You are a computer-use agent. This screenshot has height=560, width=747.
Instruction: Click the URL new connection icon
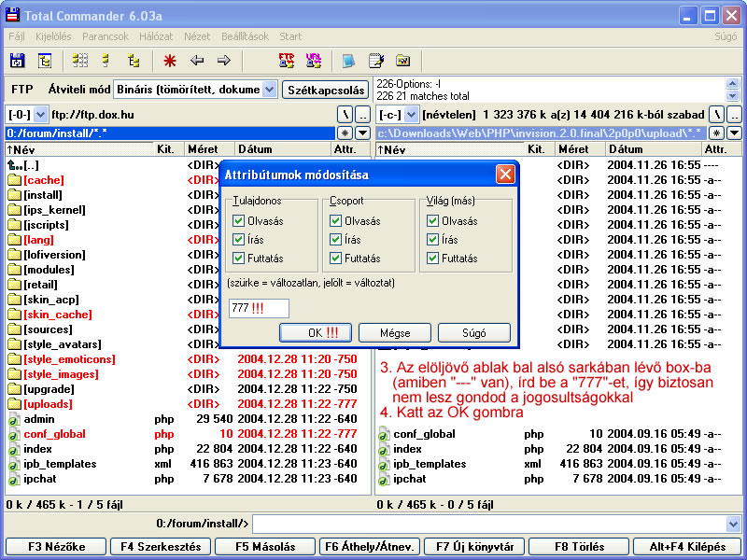[313, 62]
